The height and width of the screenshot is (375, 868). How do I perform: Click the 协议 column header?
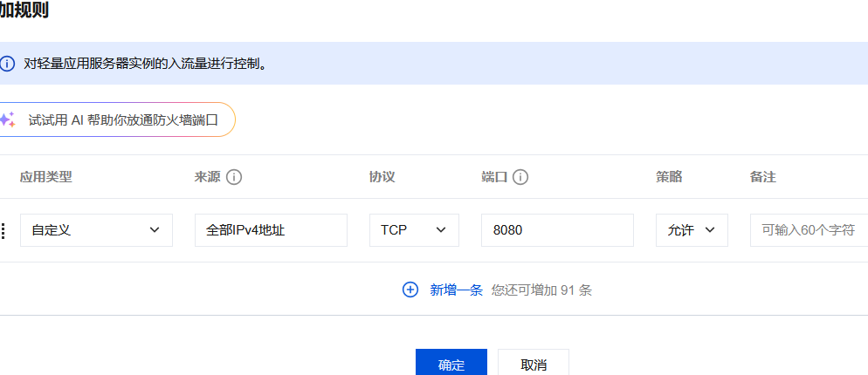(x=382, y=177)
